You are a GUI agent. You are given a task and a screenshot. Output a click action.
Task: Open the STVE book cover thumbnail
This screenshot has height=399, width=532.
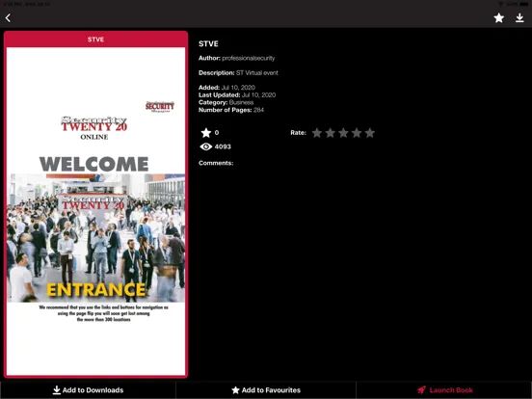point(96,211)
